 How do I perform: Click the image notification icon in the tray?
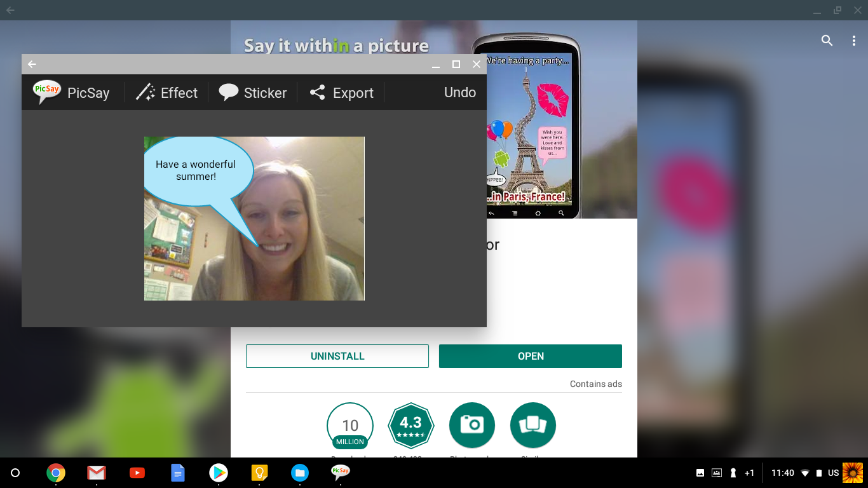[700, 473]
